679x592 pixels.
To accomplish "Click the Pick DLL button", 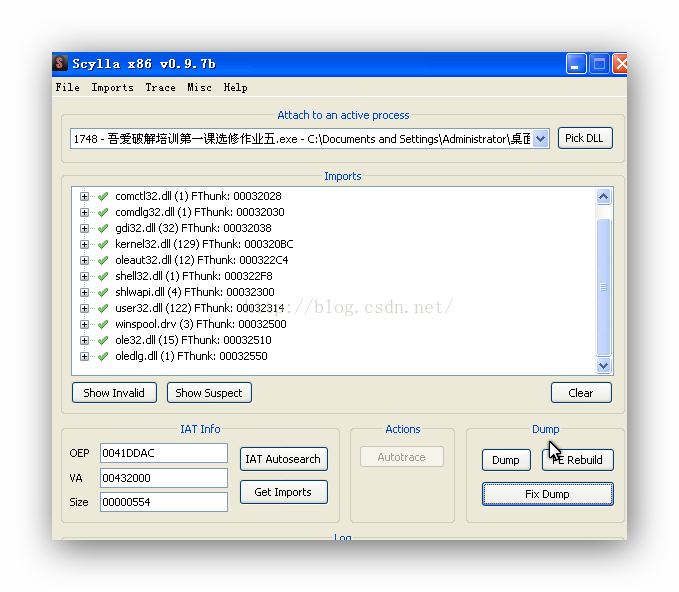I will pyautogui.click(x=585, y=138).
